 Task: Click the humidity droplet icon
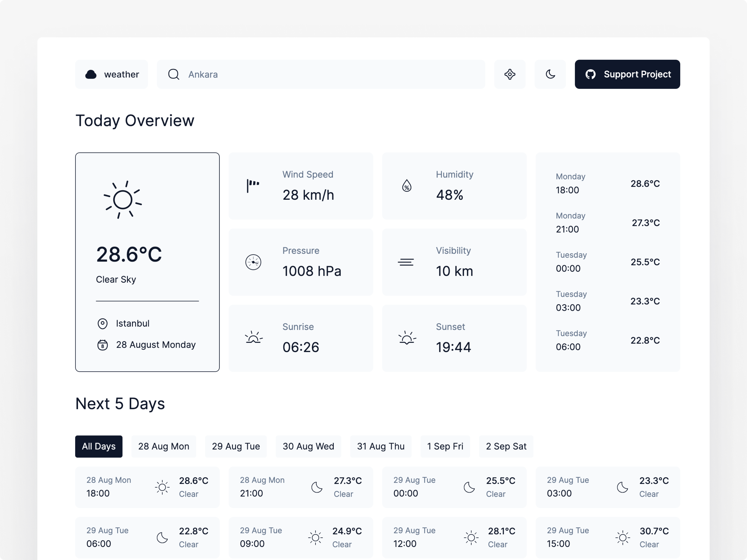(407, 186)
